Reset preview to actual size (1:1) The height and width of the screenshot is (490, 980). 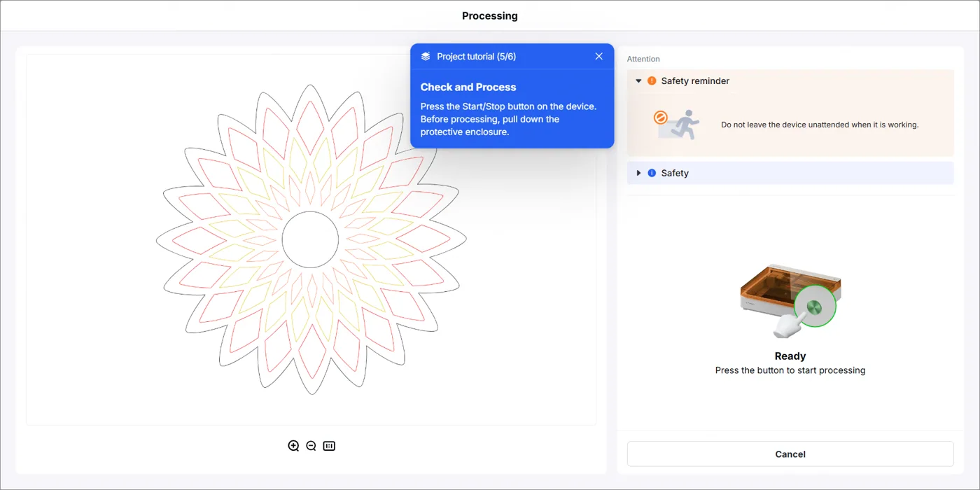pos(329,446)
